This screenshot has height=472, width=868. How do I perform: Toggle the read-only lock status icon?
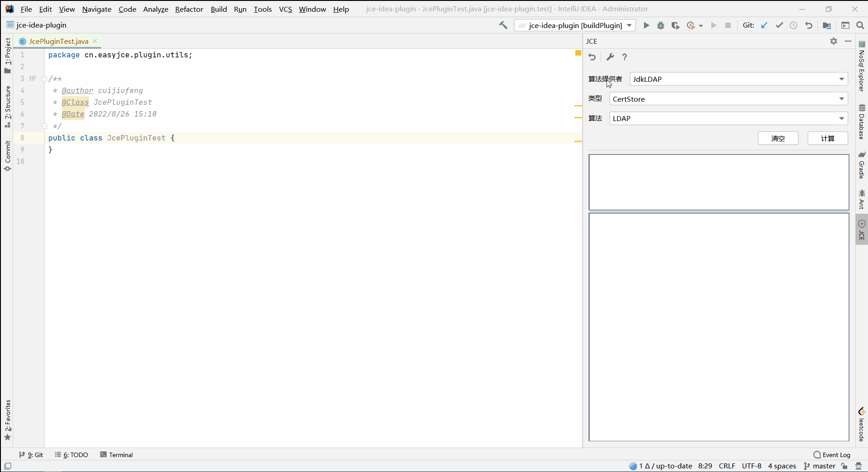point(845,466)
